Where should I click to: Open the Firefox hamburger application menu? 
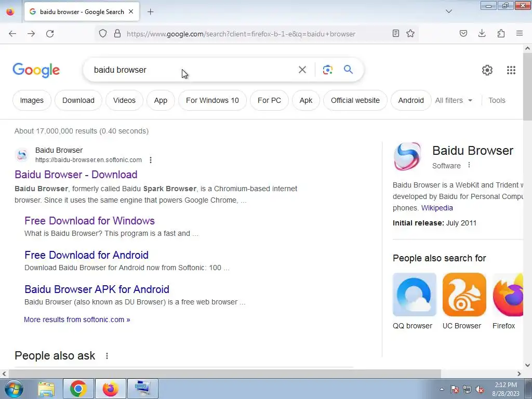[x=520, y=33]
